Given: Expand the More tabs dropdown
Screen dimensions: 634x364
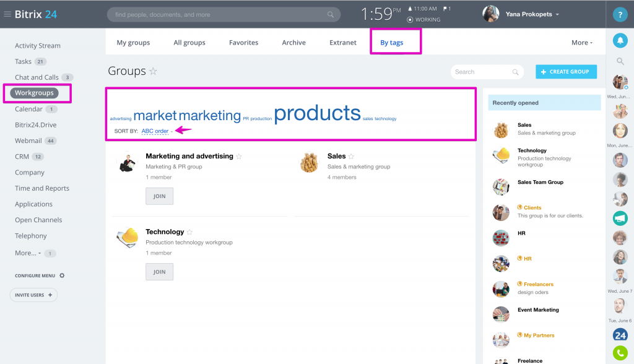Looking at the screenshot, I should click(582, 43).
